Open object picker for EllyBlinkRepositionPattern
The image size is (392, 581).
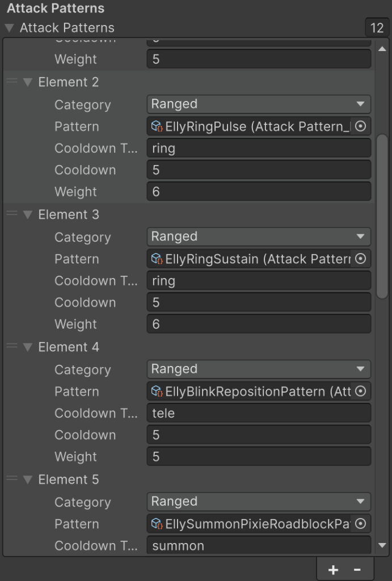click(x=361, y=391)
